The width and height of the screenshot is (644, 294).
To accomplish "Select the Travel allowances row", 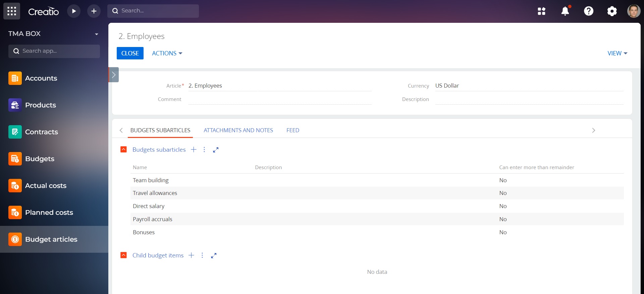I will pos(377,193).
